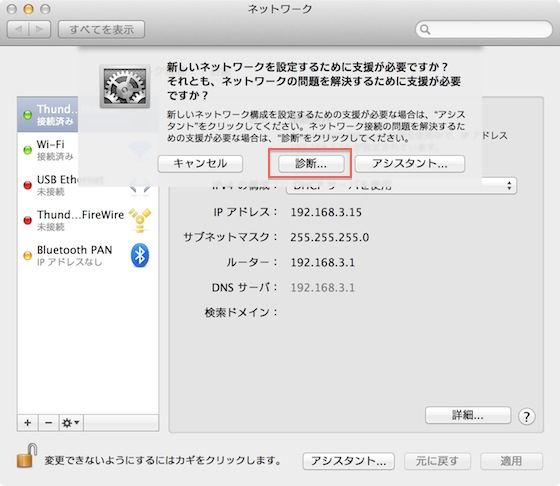Select the connected Thunderbolt service at top

88,115
